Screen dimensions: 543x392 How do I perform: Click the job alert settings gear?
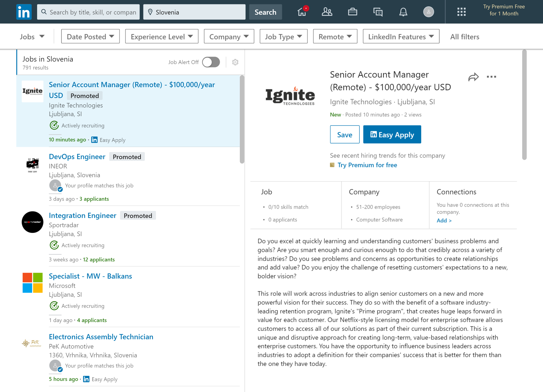(235, 62)
